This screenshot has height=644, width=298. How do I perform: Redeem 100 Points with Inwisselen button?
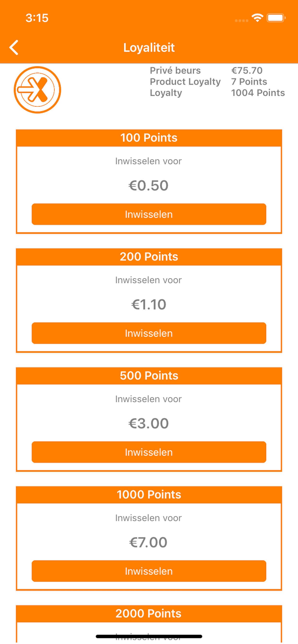[x=149, y=214]
